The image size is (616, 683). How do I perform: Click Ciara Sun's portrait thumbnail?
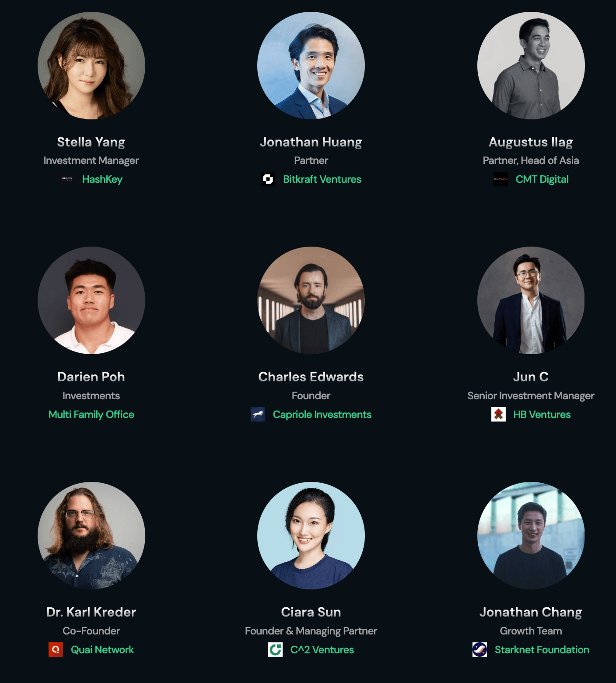pos(311,535)
